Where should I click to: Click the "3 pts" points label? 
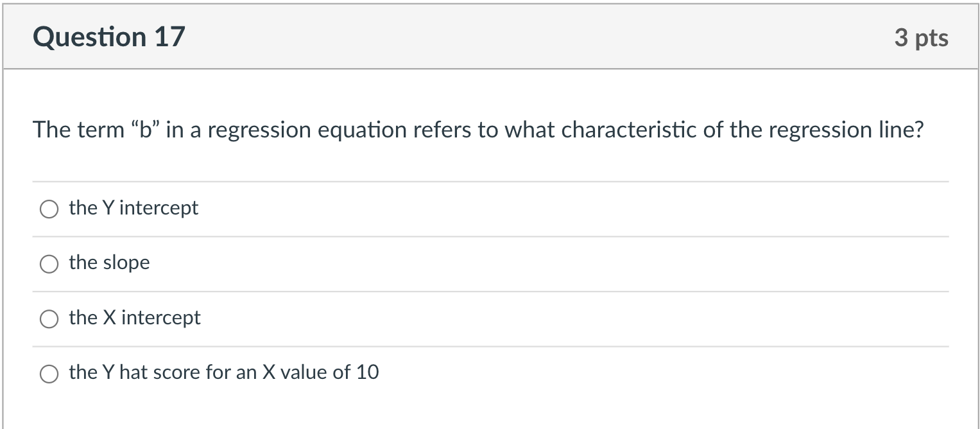921,38
